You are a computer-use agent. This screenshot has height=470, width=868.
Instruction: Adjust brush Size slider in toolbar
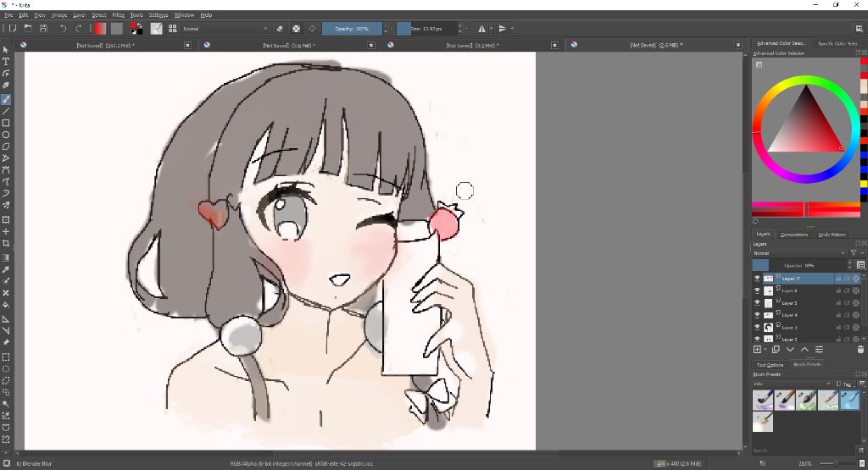click(427, 28)
